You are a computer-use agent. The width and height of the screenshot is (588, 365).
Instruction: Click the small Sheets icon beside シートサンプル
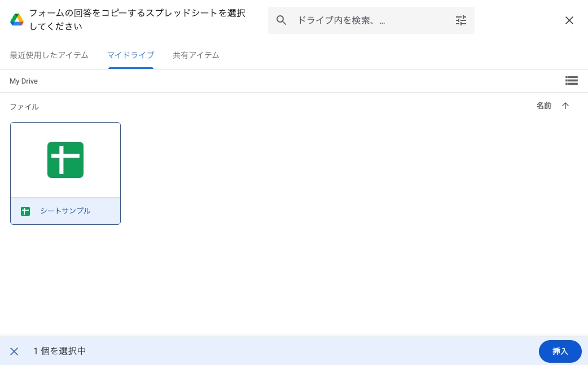point(25,211)
